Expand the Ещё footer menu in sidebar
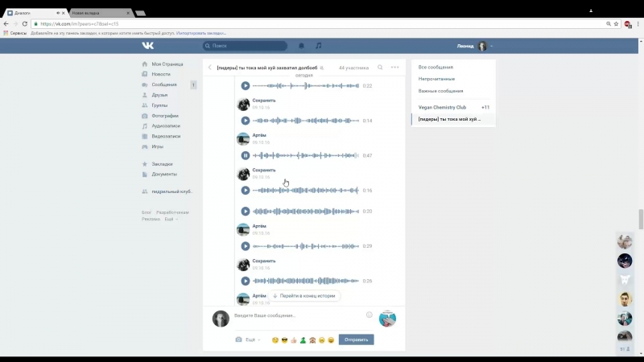The image size is (644, 362). coord(171,219)
